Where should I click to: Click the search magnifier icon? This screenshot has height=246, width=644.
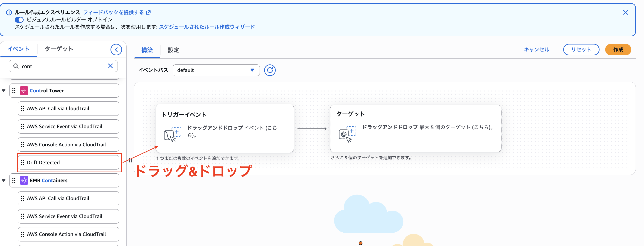click(x=16, y=66)
